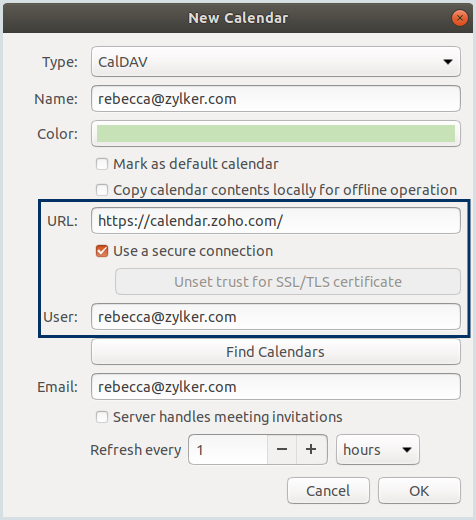Enable Server handles meeting invitations
Screen dimensions: 476x520
(102, 417)
